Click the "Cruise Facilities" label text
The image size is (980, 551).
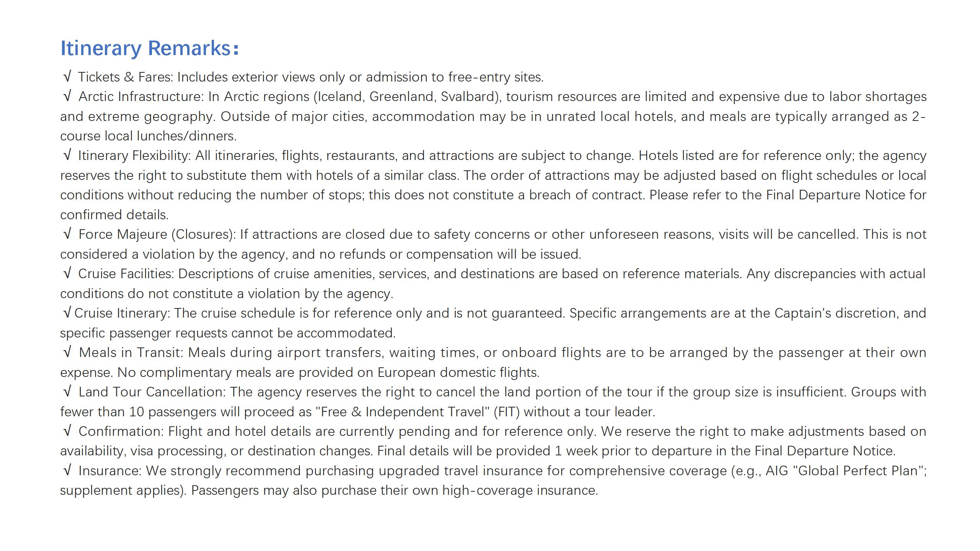(126, 274)
